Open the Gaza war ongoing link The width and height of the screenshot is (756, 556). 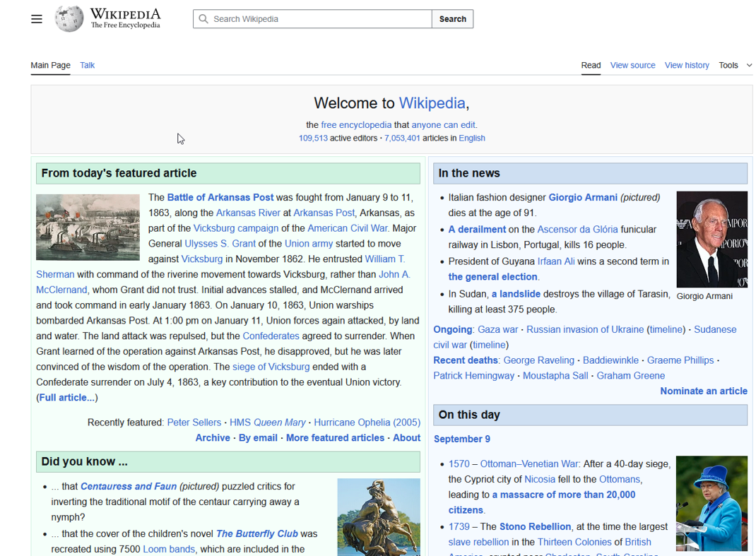[498, 329]
